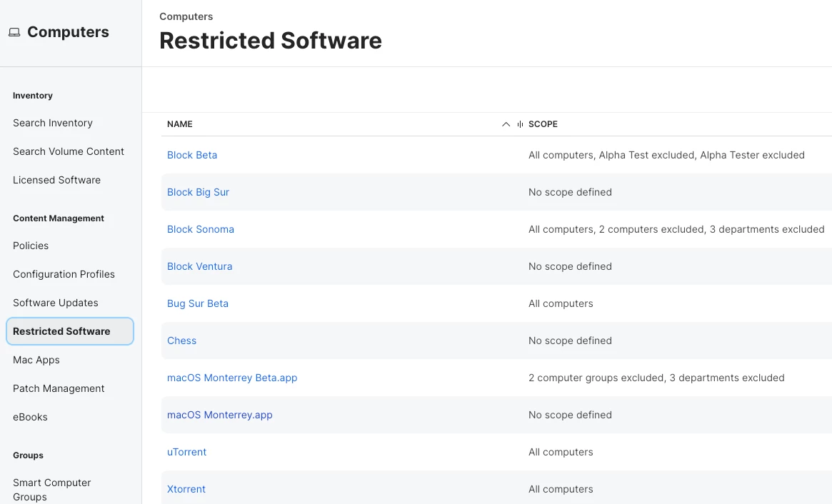Click 'No scope defined' in macOS Monterrey.app row
Viewport: 832px width, 504px height.
pos(570,415)
